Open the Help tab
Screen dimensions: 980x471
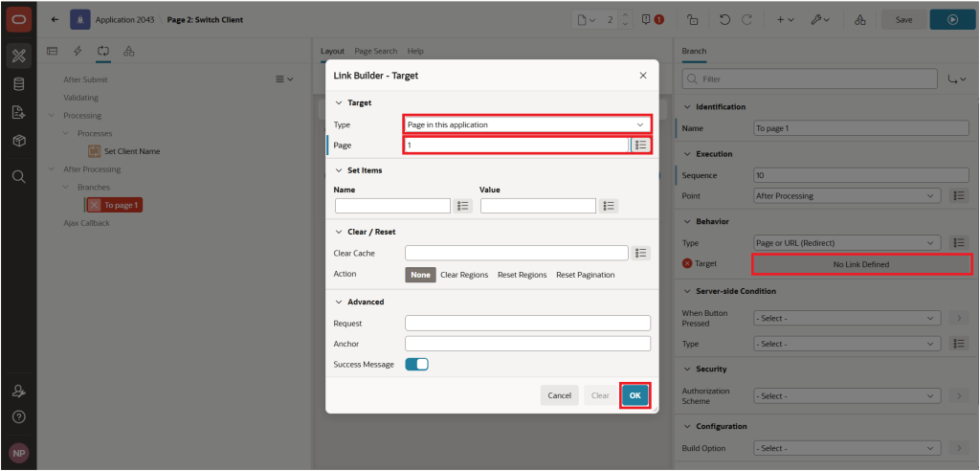(415, 52)
